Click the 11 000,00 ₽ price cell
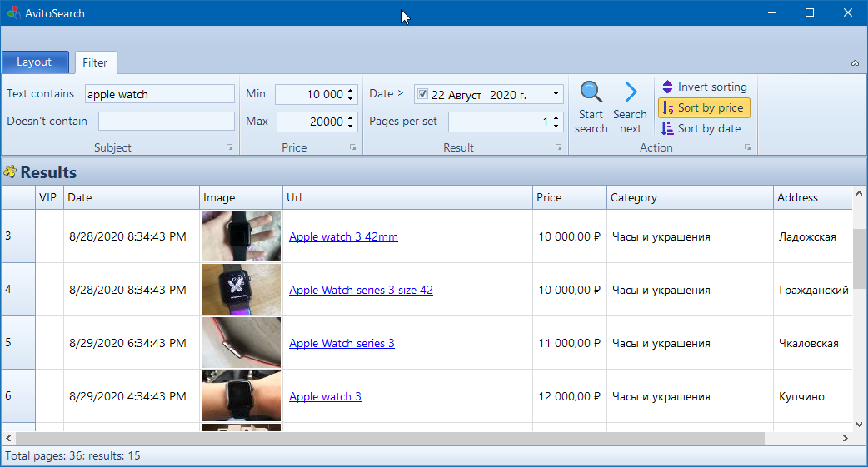This screenshot has height=467, width=868. 570,343
